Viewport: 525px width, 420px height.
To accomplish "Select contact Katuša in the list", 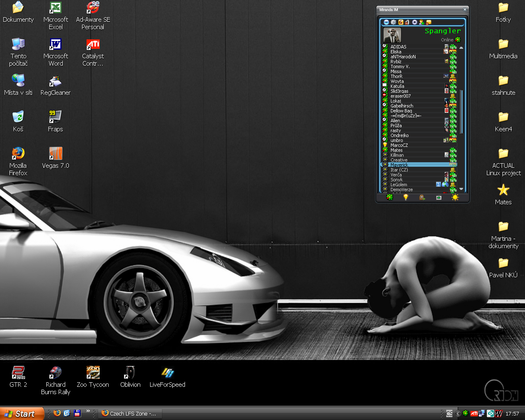I will point(420,86).
